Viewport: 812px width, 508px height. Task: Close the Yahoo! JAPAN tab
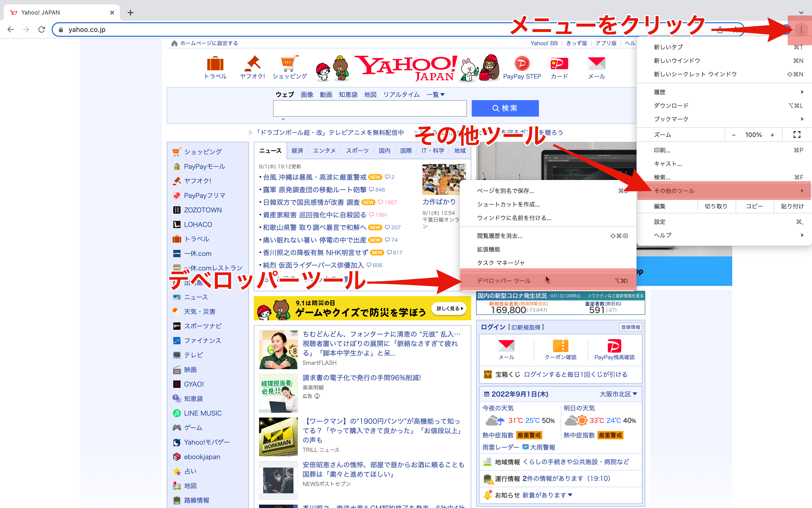click(x=112, y=12)
